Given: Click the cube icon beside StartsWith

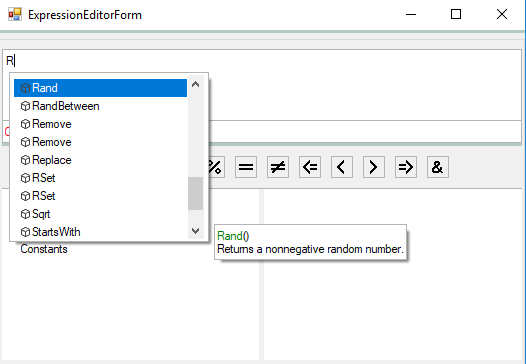Looking at the screenshot, I should coord(25,232).
